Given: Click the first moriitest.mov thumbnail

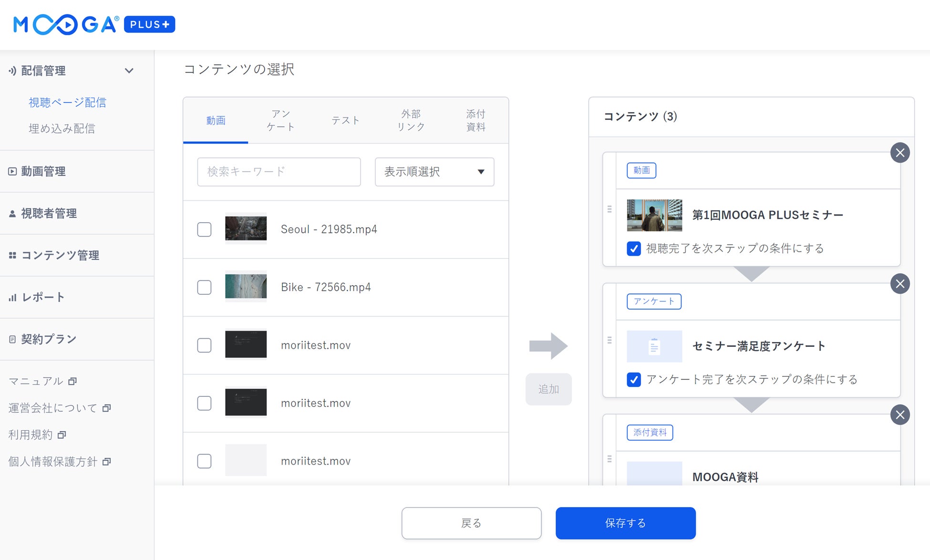Looking at the screenshot, I should click(x=246, y=344).
